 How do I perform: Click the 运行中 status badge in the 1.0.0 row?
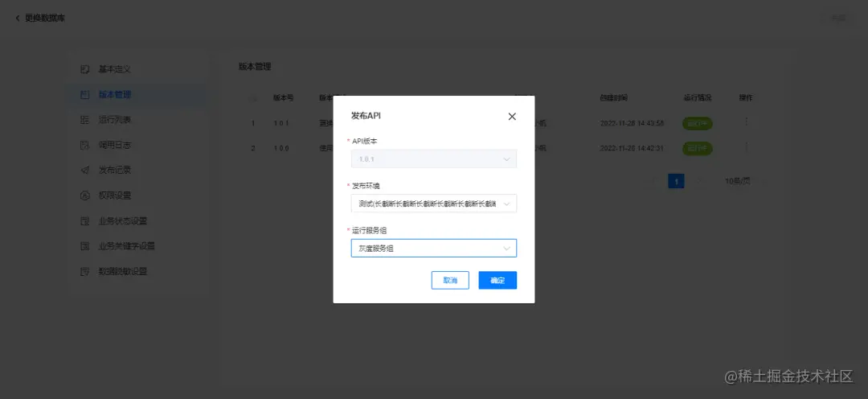[x=698, y=149]
